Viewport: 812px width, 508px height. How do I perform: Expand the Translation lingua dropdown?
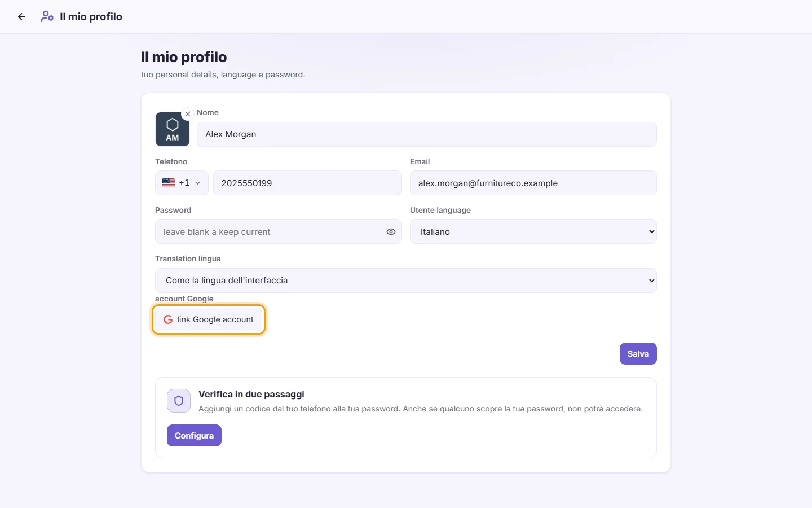[x=406, y=281]
